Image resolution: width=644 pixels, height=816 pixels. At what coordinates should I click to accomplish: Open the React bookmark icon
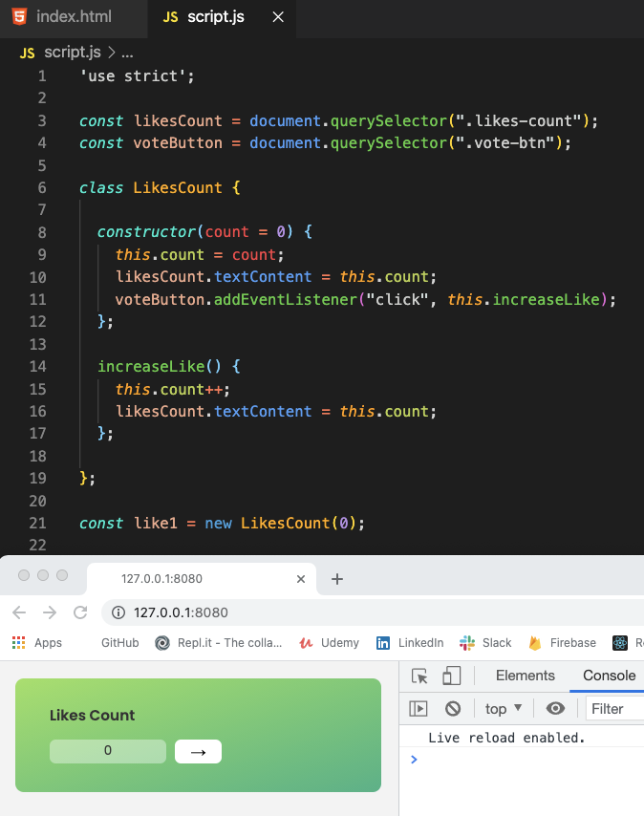(620, 643)
